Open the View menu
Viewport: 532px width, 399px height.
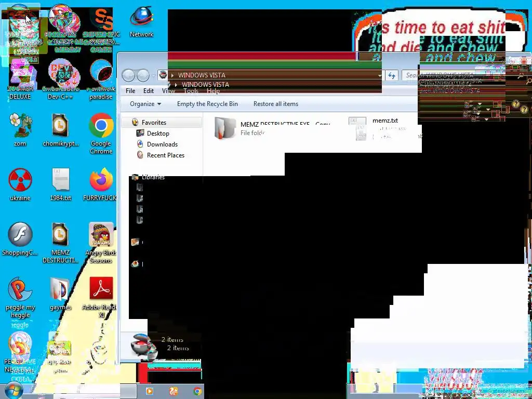168,91
